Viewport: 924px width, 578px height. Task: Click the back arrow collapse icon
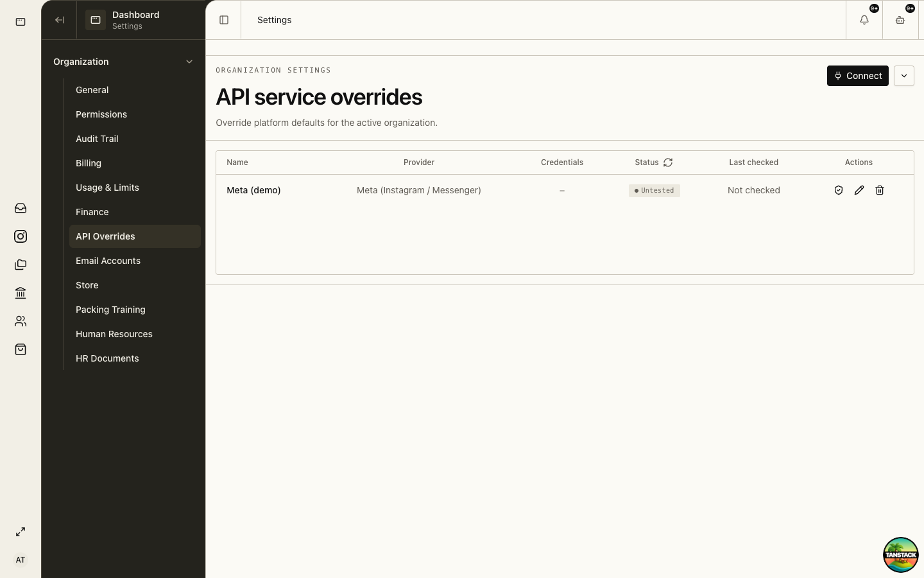click(x=60, y=20)
